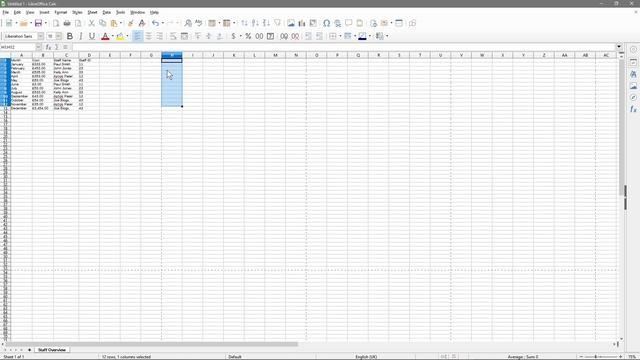Click the AutoFilter funnel icon

pyautogui.click(x=278, y=23)
